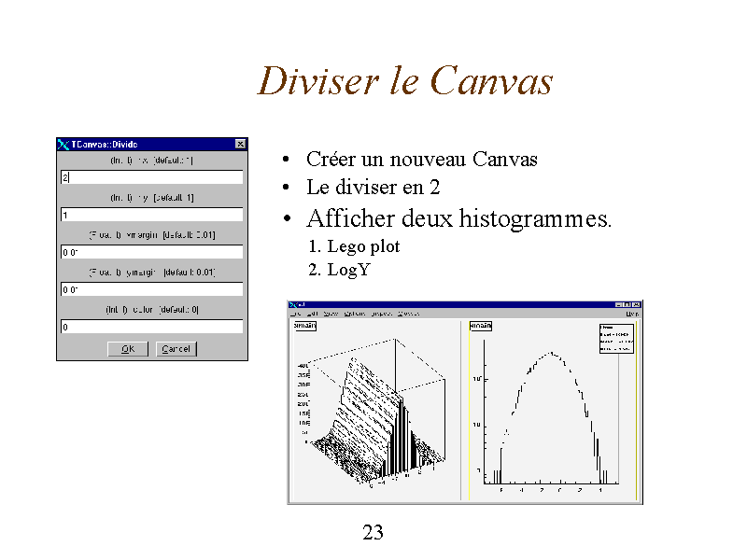Focus the ymargin input field
This screenshot has width=747, height=560.
152,289
